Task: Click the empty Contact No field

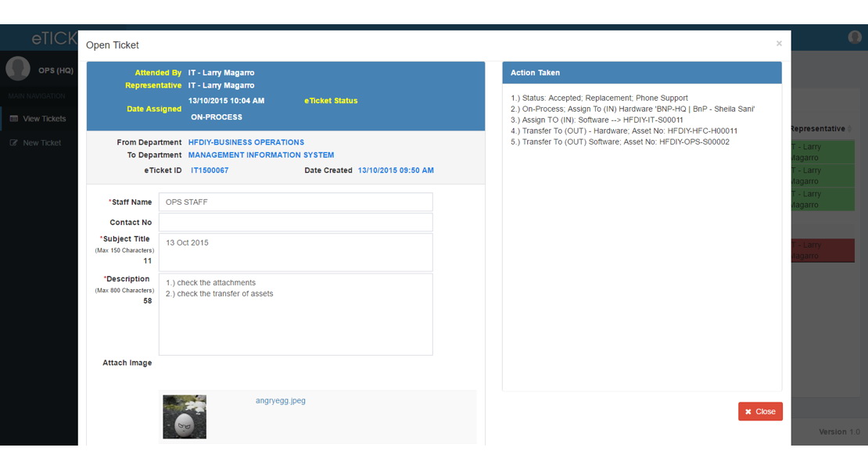Action: (295, 223)
